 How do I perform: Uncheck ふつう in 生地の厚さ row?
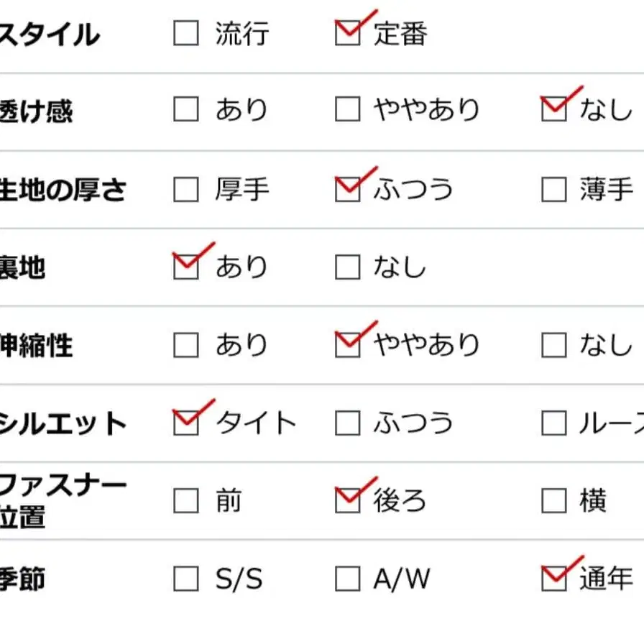(x=347, y=189)
